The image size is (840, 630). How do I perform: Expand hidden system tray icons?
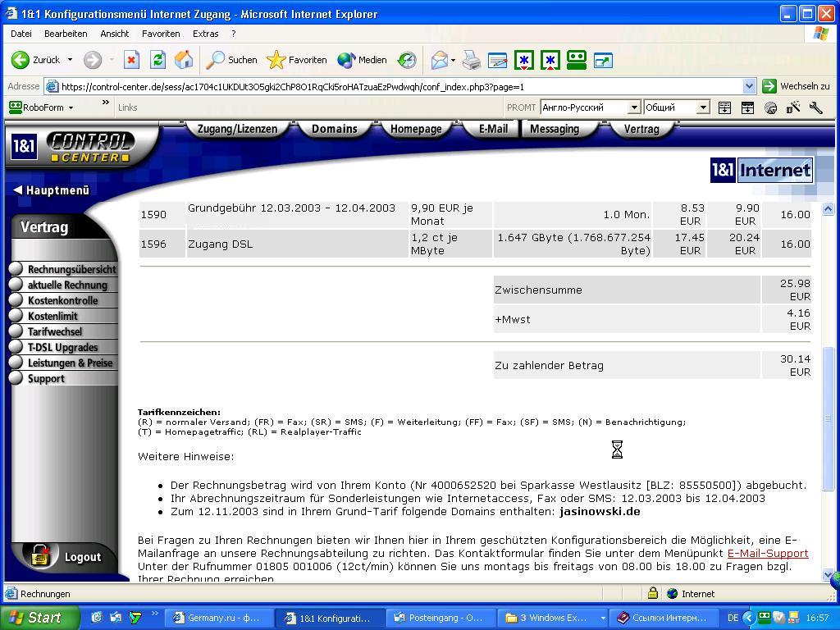(749, 618)
